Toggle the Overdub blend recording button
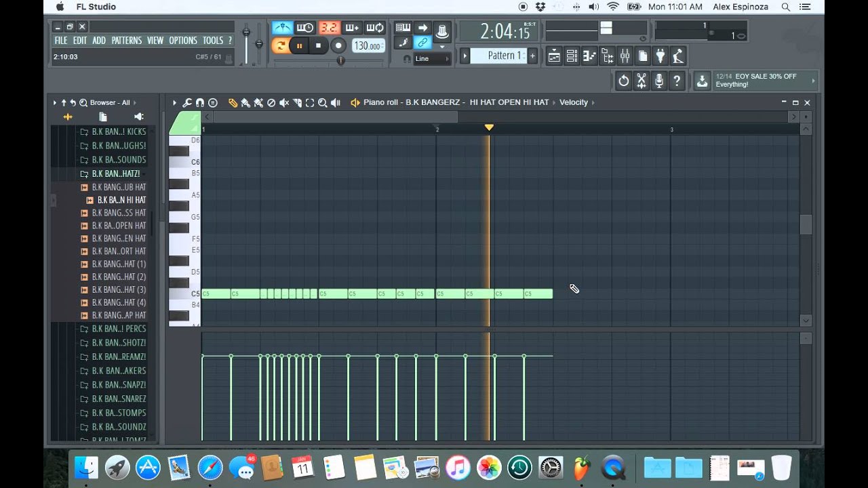Viewport: 868px width, 488px height. (352, 28)
